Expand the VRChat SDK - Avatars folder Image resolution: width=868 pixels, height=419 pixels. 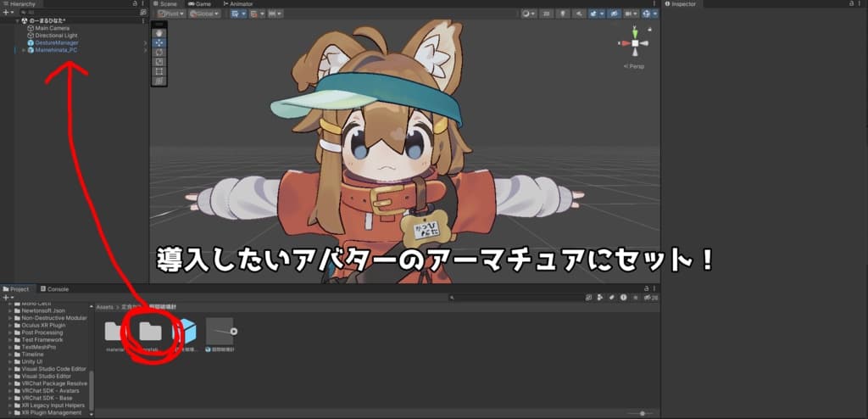pos(9,391)
